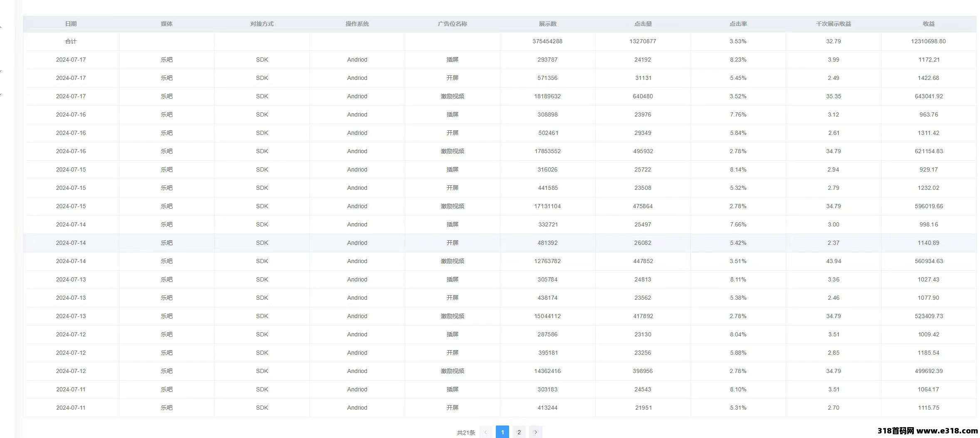Click the 日期 column header
The height and width of the screenshot is (438, 980).
[71, 24]
